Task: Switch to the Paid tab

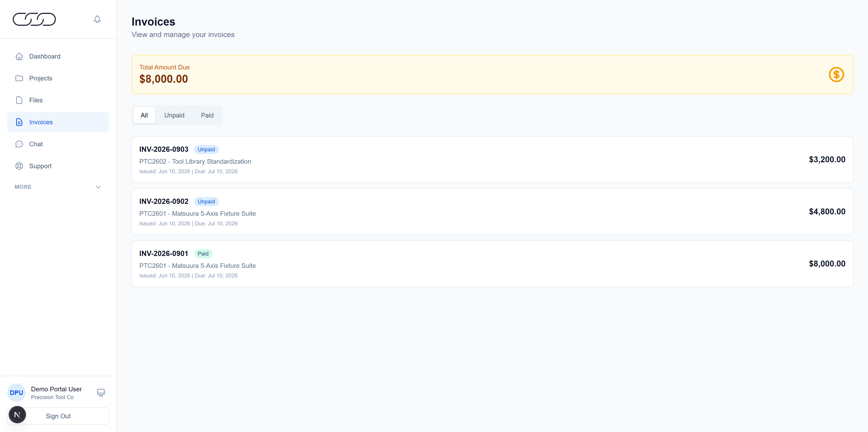Action: click(207, 115)
